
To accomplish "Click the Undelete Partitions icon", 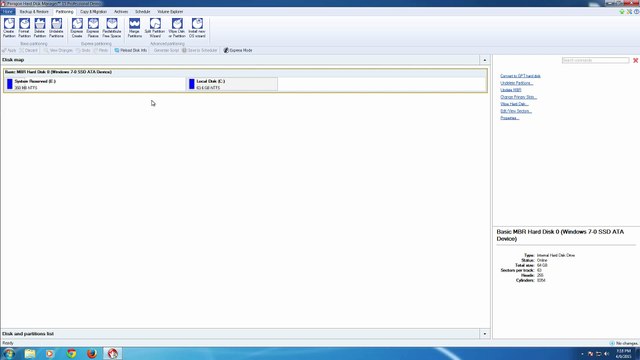I will (x=56, y=28).
